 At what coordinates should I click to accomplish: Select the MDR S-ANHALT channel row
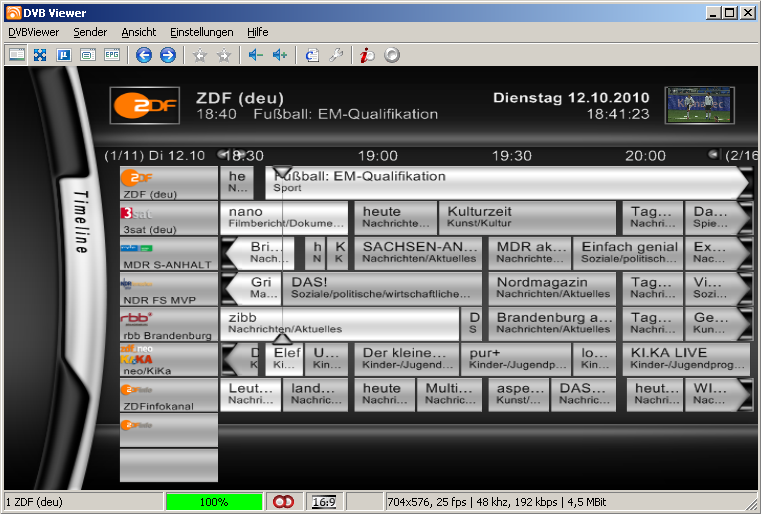[169, 254]
